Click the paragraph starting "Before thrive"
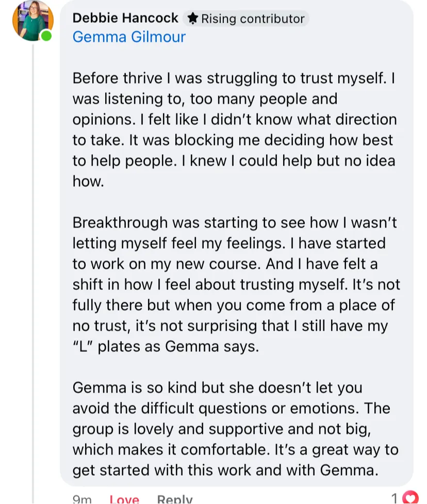This screenshot has width=427, height=504. (235, 129)
